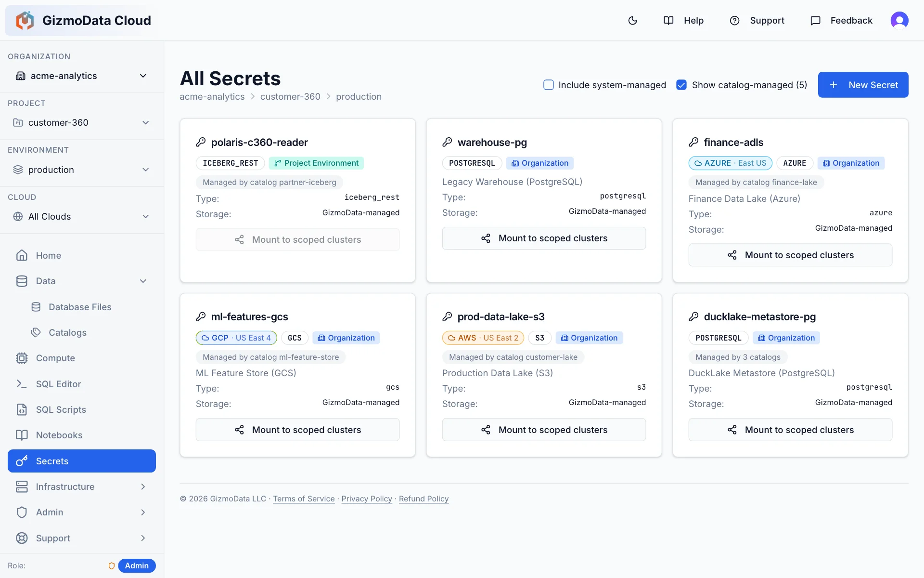Click the key icon beside warehouse-pg
The height and width of the screenshot is (578, 924).
(447, 142)
